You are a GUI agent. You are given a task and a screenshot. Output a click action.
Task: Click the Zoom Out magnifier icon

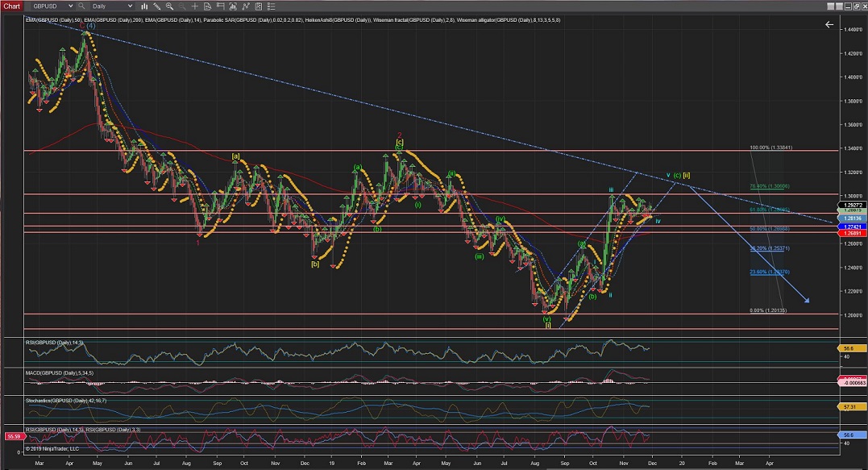[181, 6]
